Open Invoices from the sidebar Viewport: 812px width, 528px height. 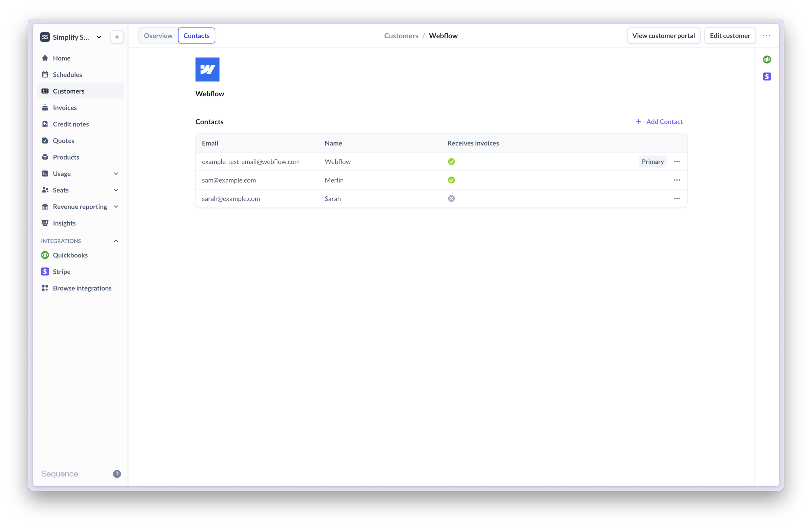(x=80, y=107)
